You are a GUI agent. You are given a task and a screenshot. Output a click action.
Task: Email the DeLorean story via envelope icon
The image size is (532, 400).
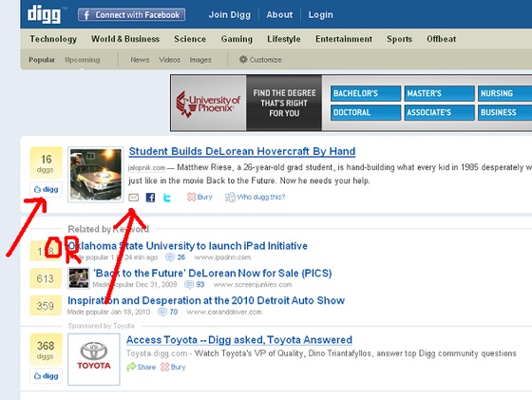[x=133, y=197]
